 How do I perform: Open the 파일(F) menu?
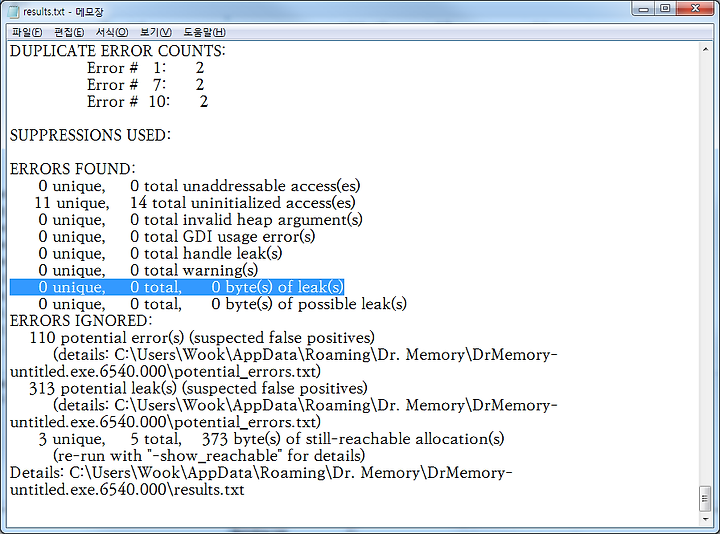coord(27,32)
